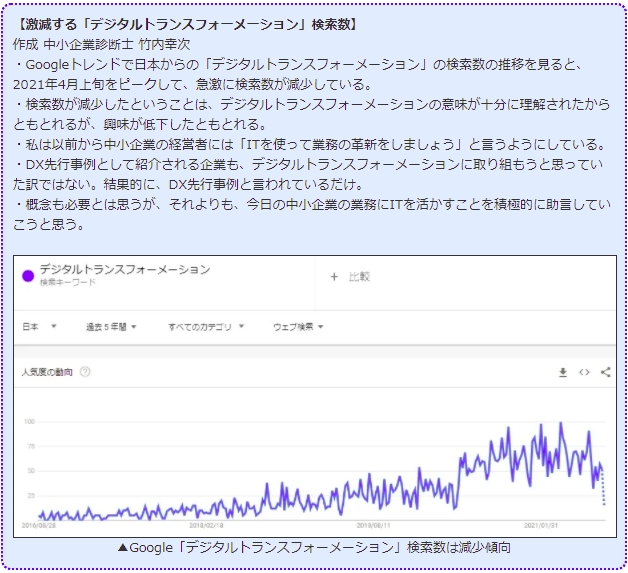Image resolution: width=628 pixels, height=573 pixels.
Task: Click the 人気度の動向 heading
Action: coord(47,372)
